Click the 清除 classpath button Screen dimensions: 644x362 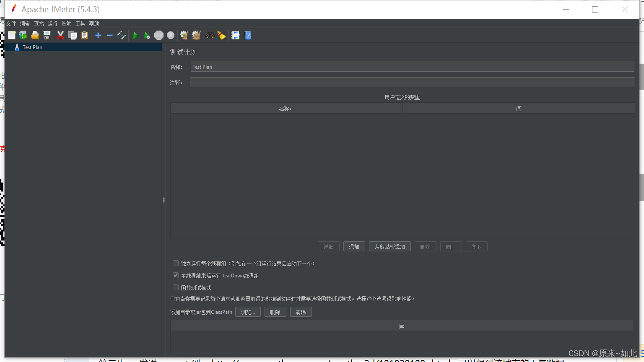click(x=301, y=312)
